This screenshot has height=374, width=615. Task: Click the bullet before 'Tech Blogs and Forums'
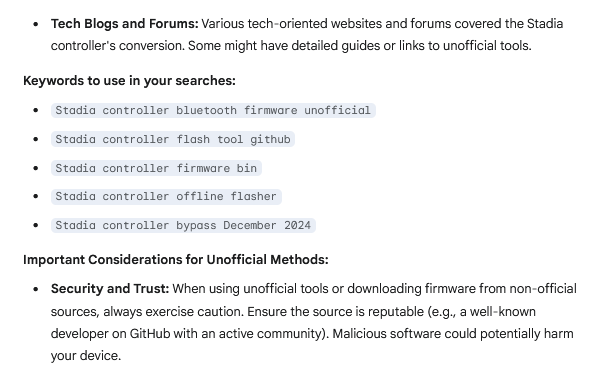(x=36, y=24)
